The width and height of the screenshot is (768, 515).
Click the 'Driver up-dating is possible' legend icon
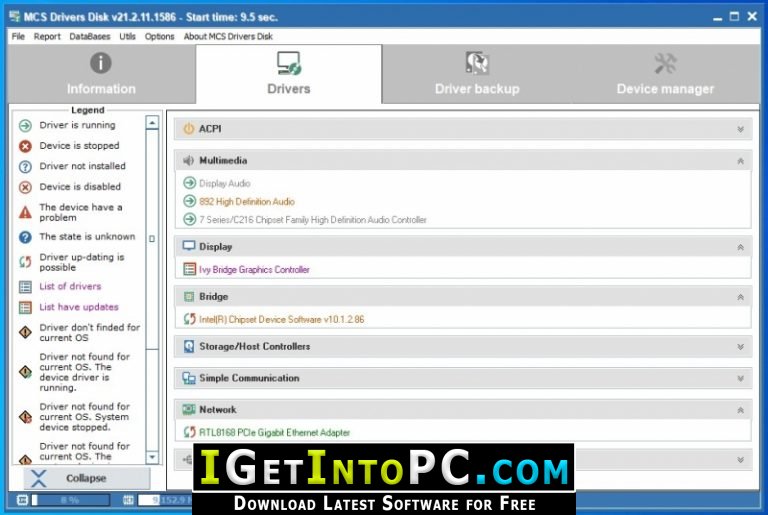(25, 262)
